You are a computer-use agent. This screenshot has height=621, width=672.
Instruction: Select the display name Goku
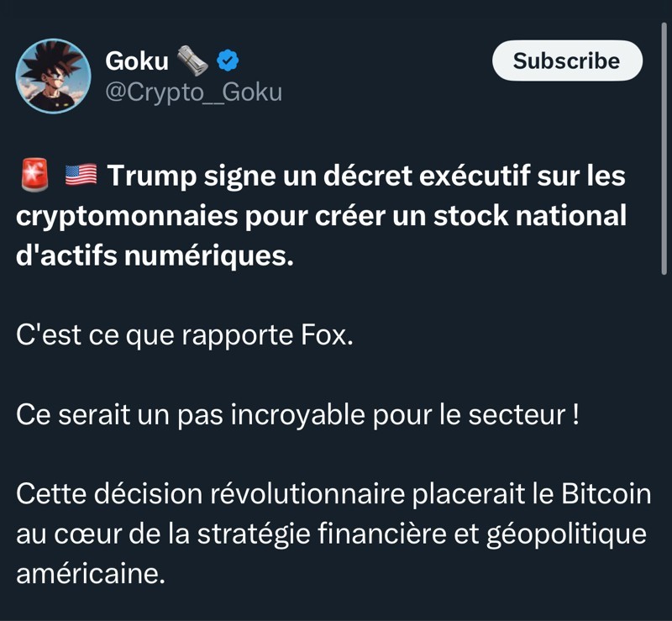coord(137,61)
